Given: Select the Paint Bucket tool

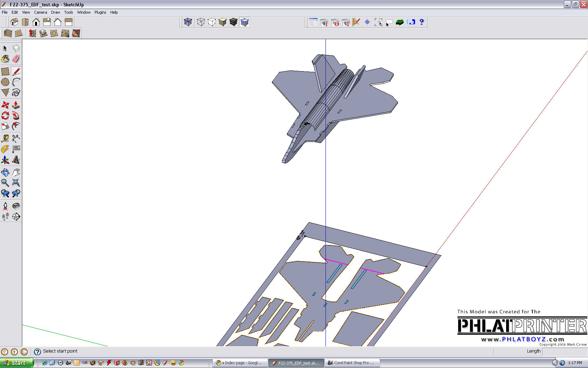Looking at the screenshot, I should coord(5,59).
